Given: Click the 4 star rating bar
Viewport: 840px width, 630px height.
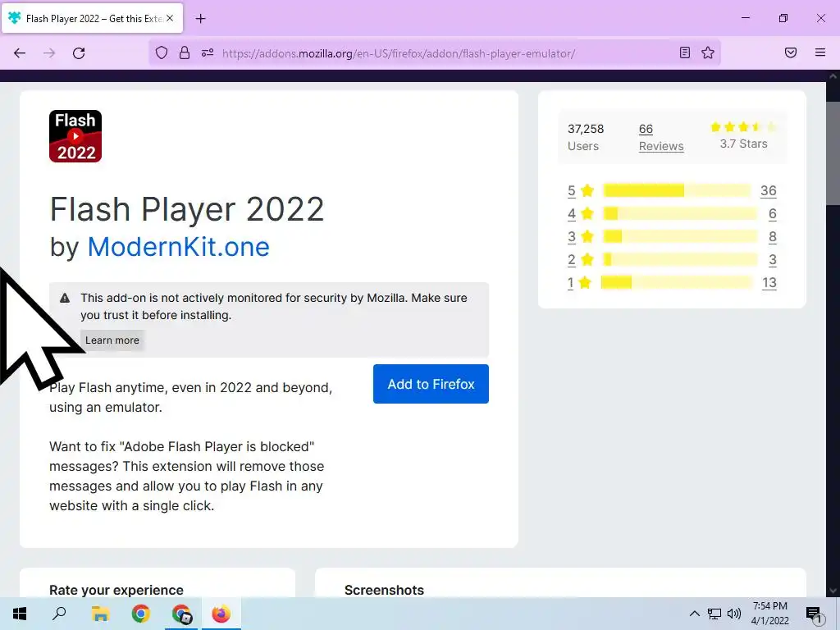Looking at the screenshot, I should pyautogui.click(x=680, y=214).
